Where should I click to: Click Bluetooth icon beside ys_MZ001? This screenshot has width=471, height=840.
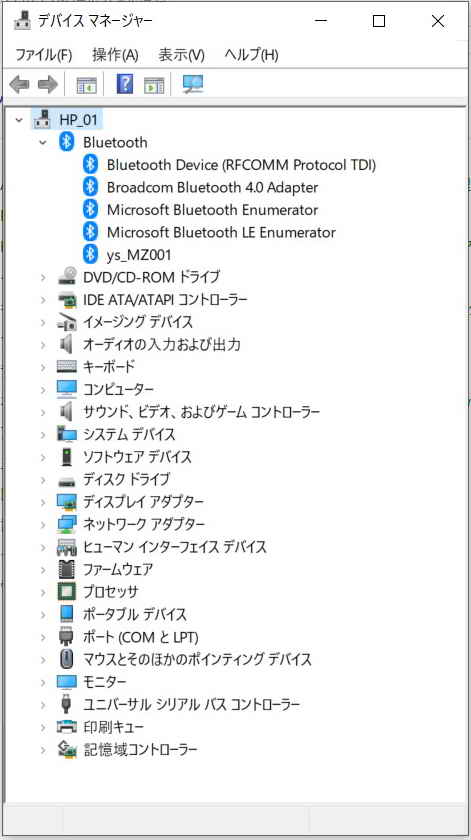(91, 254)
